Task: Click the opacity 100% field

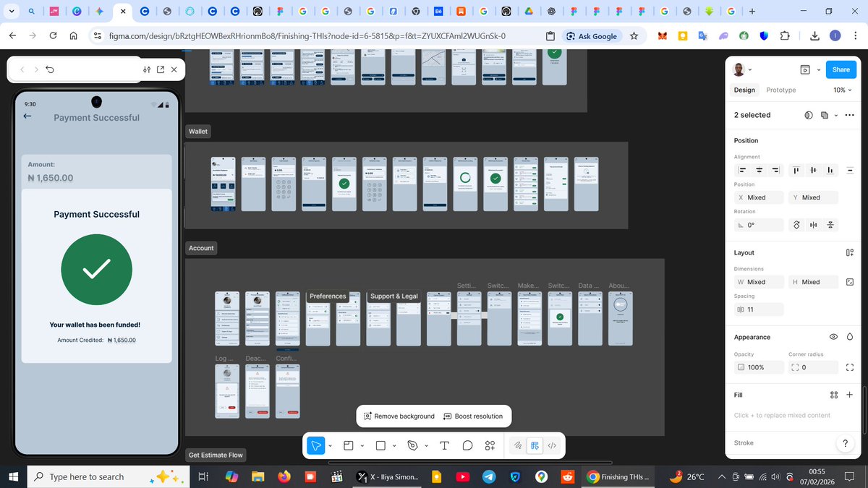Action: pos(759,367)
